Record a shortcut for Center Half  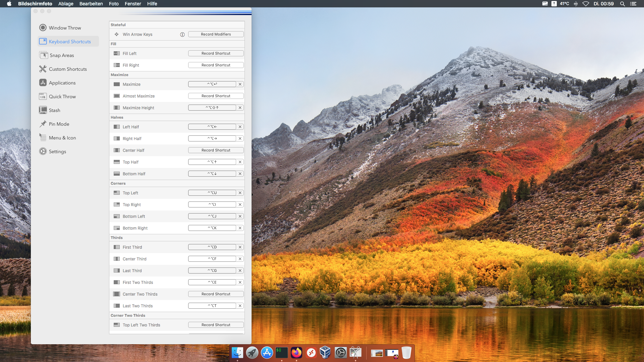coord(216,150)
